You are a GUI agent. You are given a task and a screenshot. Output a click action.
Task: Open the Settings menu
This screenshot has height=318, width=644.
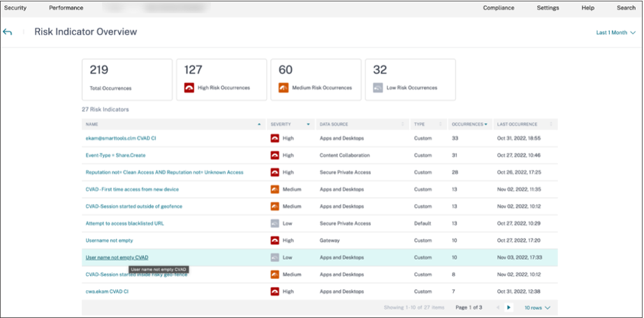(x=548, y=8)
